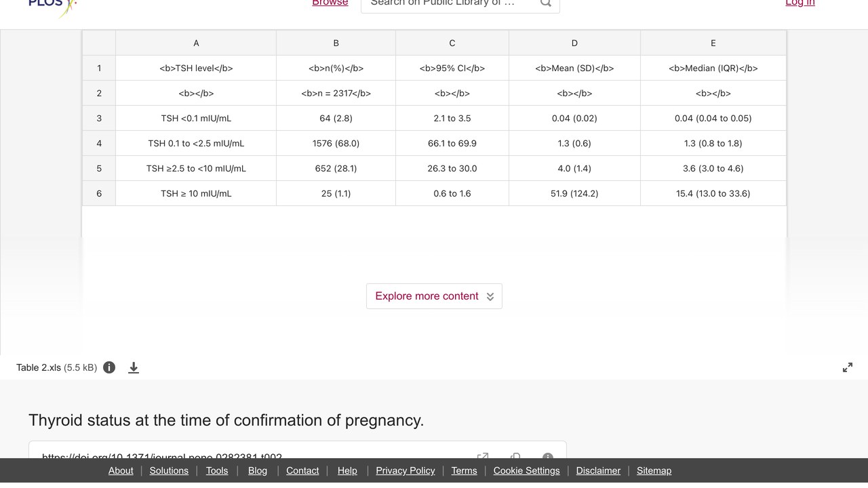Open file info icon beside Table 2.xls
The height and width of the screenshot is (488, 868).
pos(109,367)
